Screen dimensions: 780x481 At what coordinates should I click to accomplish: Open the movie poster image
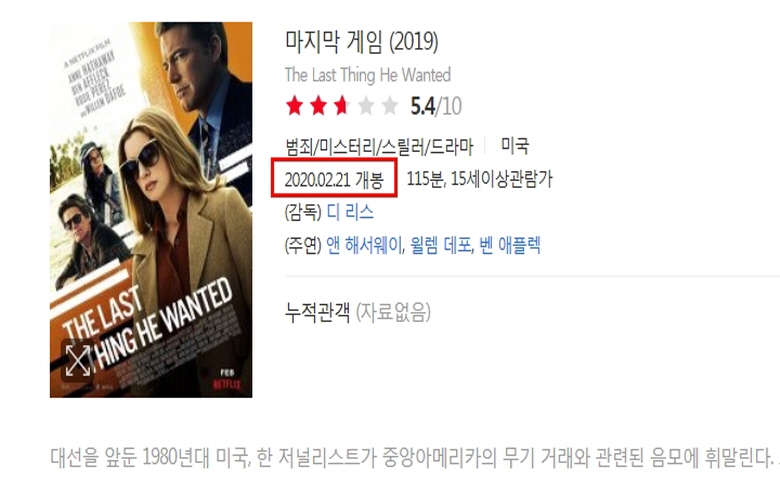coord(151,209)
